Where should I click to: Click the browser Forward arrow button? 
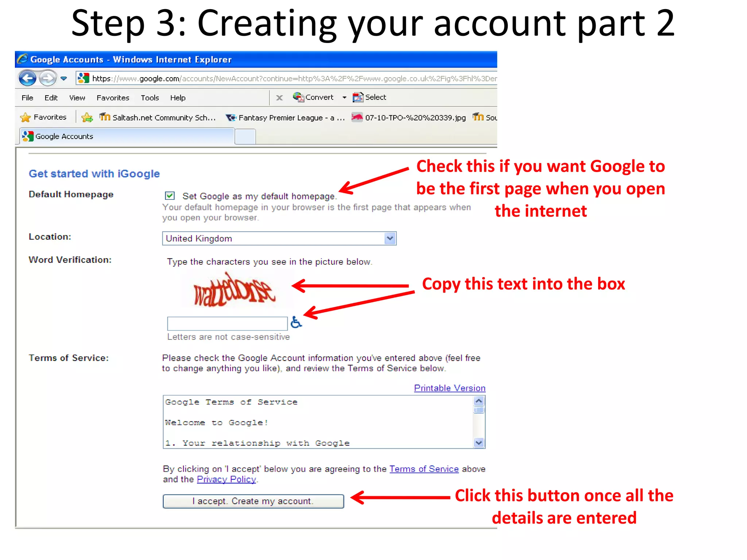48,78
